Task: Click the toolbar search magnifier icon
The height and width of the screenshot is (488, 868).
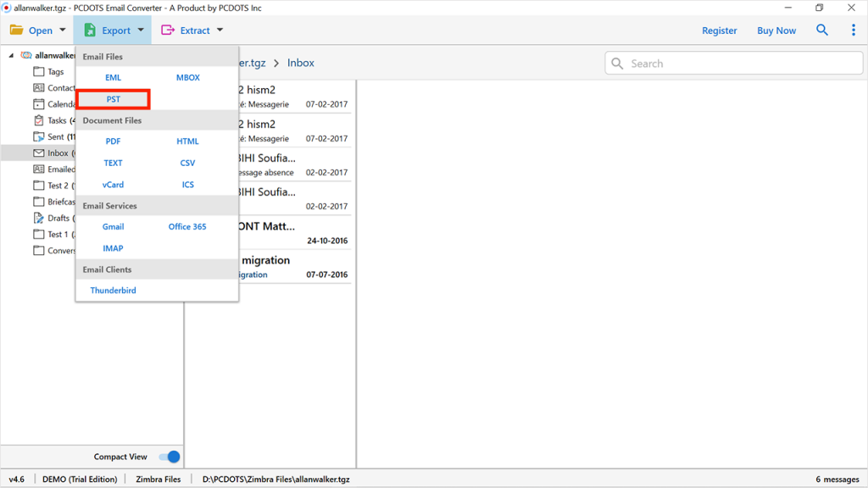Action: (822, 30)
